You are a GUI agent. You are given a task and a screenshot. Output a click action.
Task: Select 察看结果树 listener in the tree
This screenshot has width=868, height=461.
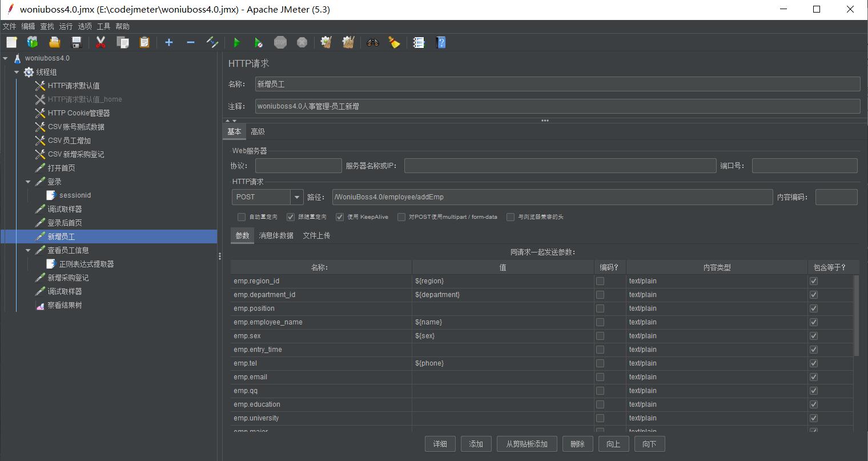tap(65, 305)
